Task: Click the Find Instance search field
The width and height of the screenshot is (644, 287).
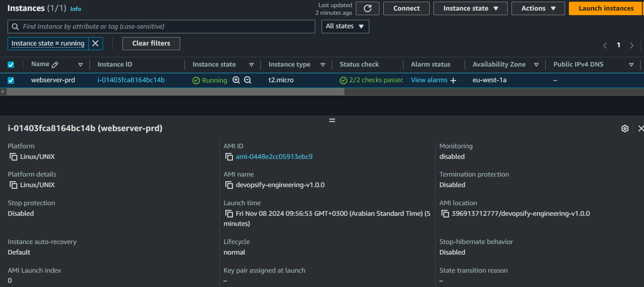Action: pyautogui.click(x=161, y=27)
